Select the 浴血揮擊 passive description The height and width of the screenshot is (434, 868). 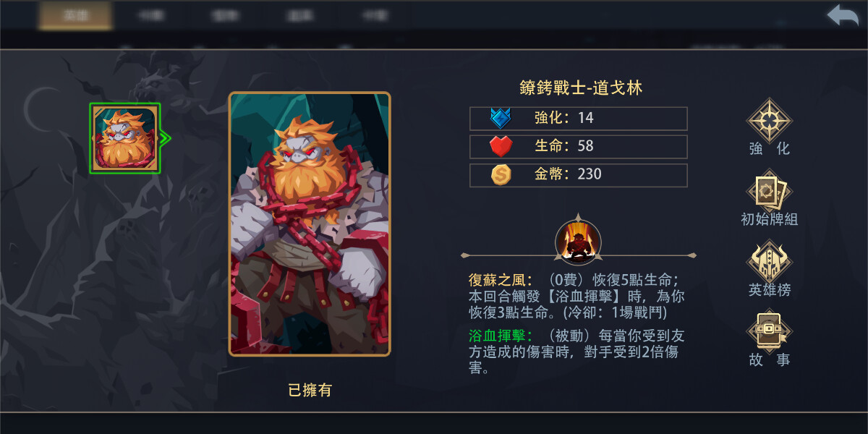[x=576, y=352]
